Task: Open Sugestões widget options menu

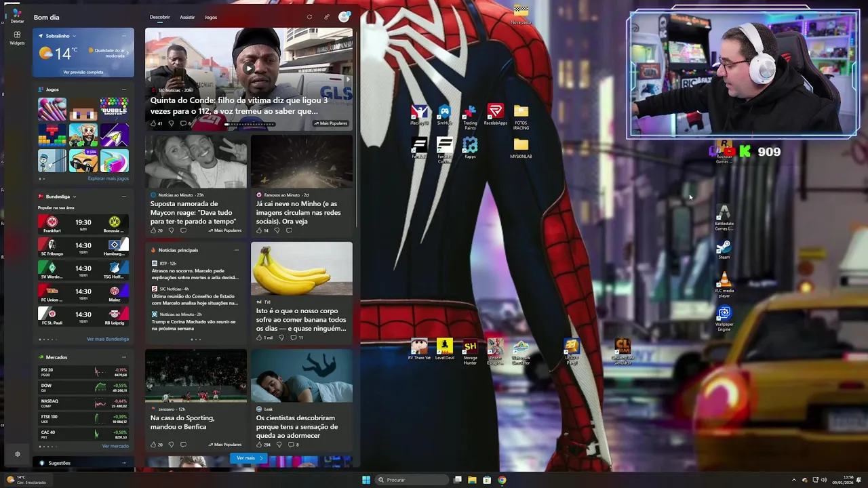Action: click(123, 463)
